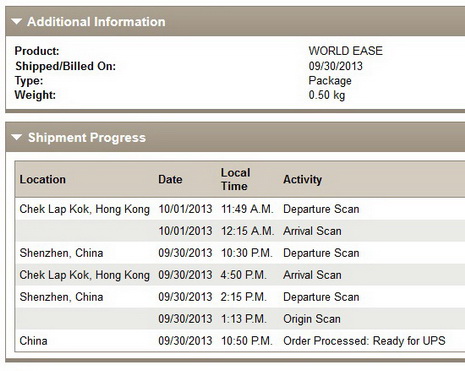The height and width of the screenshot is (371, 465).
Task: Select the Origin Scan activity row
Action: coord(240,319)
